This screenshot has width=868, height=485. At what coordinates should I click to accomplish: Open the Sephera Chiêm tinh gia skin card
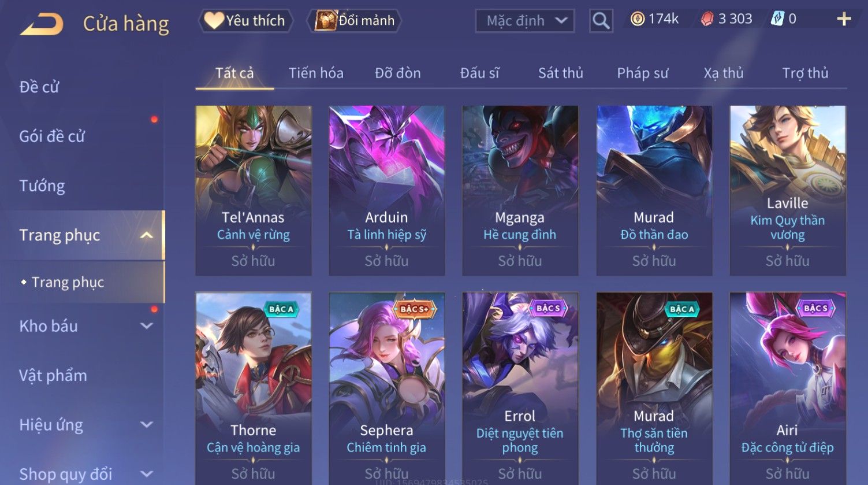(x=386, y=388)
